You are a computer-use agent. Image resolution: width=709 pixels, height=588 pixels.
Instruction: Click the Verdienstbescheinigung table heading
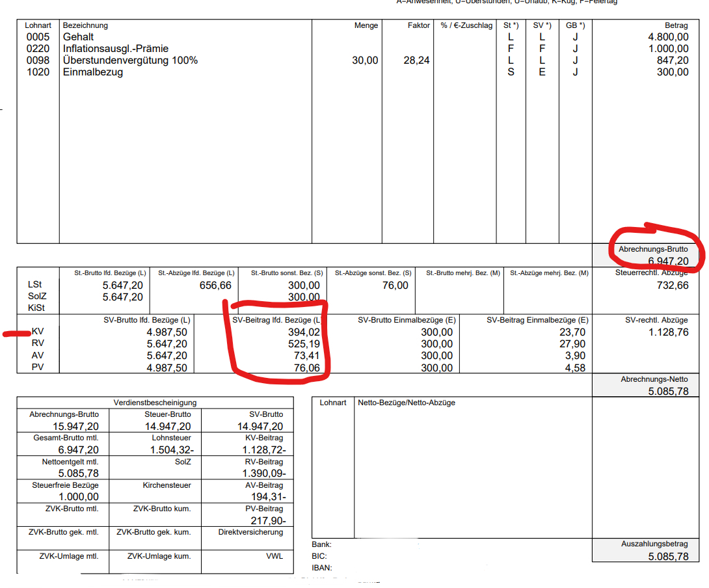pos(155,403)
